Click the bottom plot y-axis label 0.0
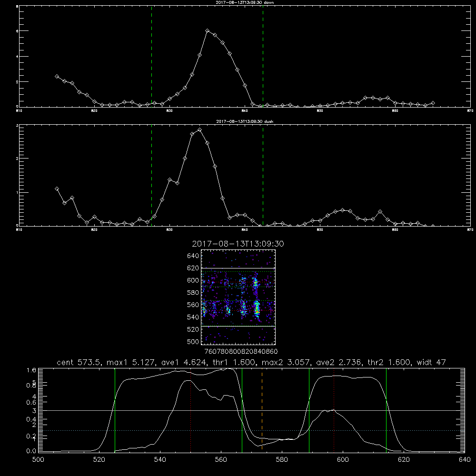This screenshot has height=476, width=476. click(31, 451)
